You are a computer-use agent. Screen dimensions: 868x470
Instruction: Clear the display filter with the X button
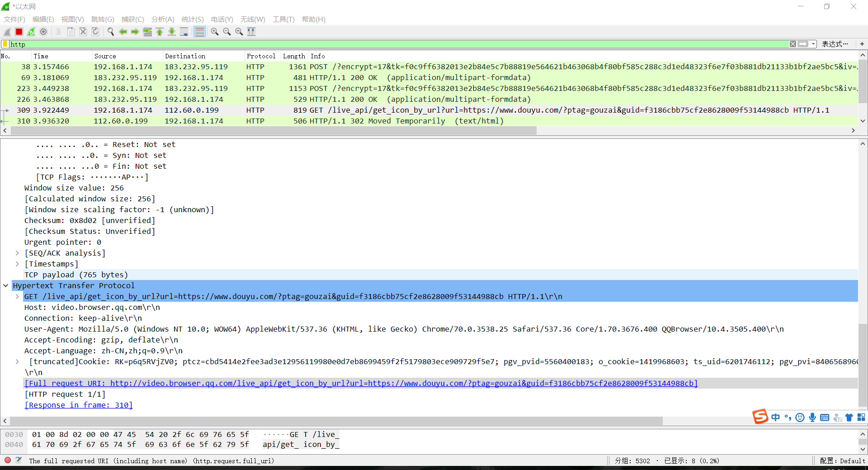(793, 44)
